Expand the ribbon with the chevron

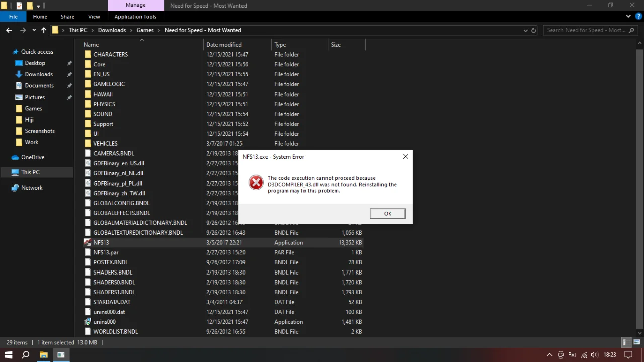pos(628,17)
